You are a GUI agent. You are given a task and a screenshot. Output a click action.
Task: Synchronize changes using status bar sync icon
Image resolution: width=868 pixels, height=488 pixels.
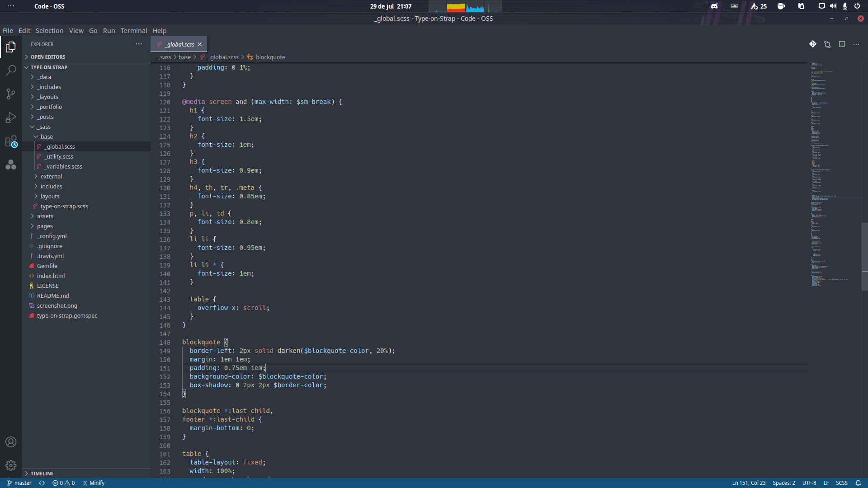tap(42, 483)
